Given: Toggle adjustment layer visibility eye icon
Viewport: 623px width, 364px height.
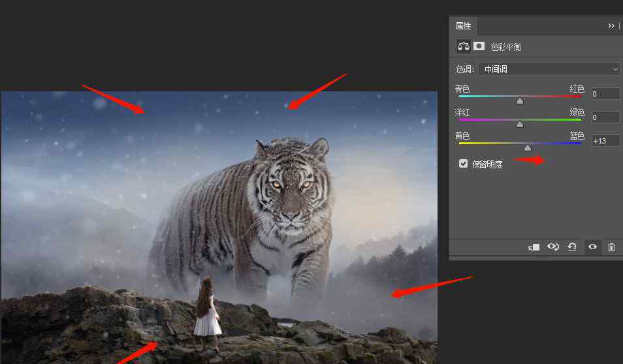Looking at the screenshot, I should point(592,247).
